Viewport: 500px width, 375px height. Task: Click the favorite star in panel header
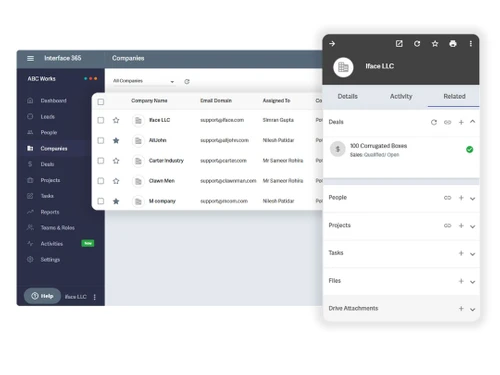click(435, 44)
